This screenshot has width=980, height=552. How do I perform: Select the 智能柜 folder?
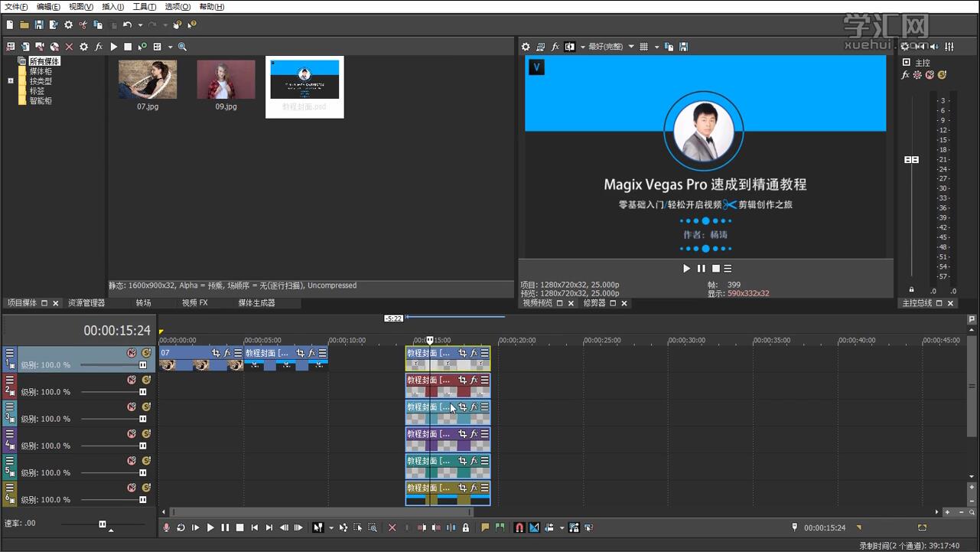point(41,100)
